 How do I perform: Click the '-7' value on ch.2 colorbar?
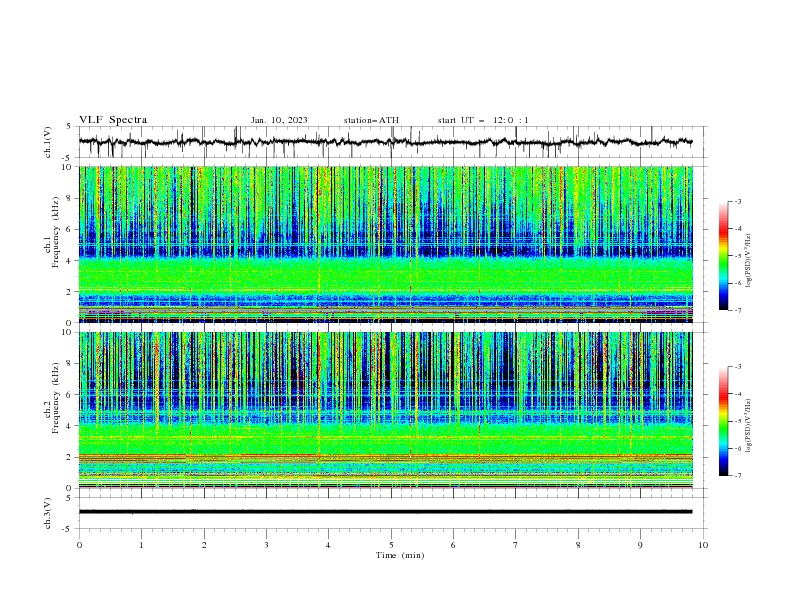(x=738, y=476)
